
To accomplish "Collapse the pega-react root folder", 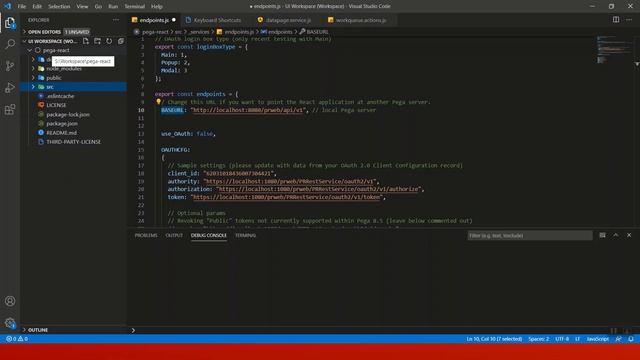I will (x=30, y=50).
